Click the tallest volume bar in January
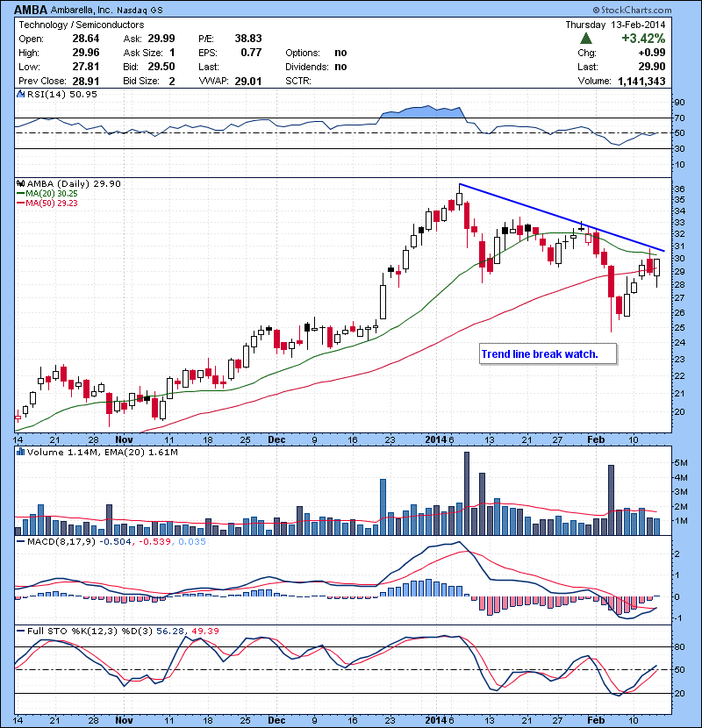 click(x=467, y=492)
